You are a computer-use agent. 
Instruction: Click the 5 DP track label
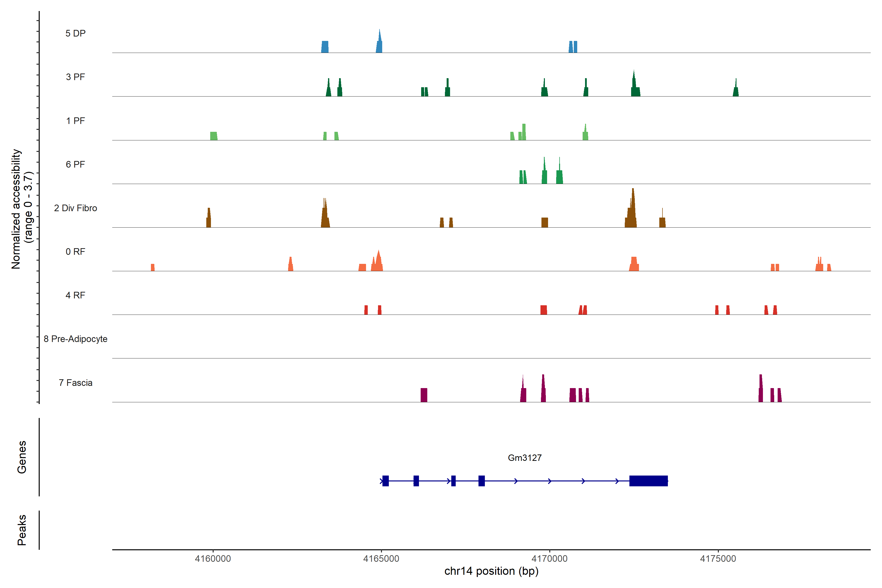coord(75,33)
